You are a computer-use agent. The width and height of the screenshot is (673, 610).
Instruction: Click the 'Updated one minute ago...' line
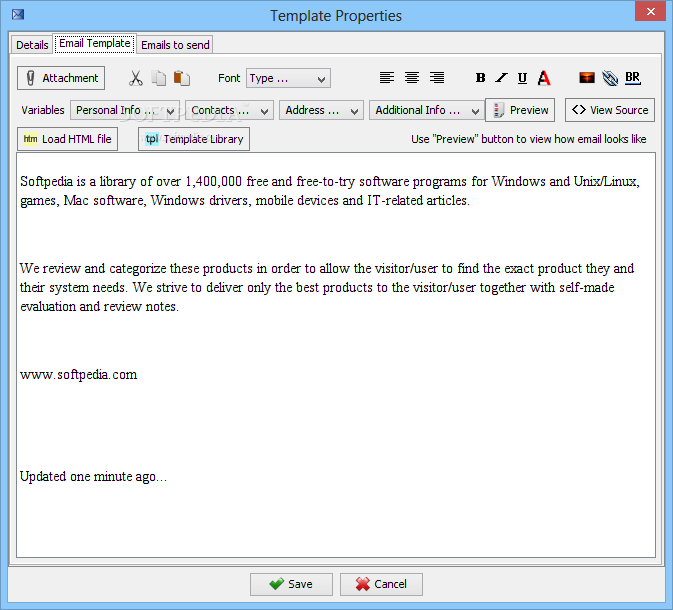pyautogui.click(x=93, y=476)
